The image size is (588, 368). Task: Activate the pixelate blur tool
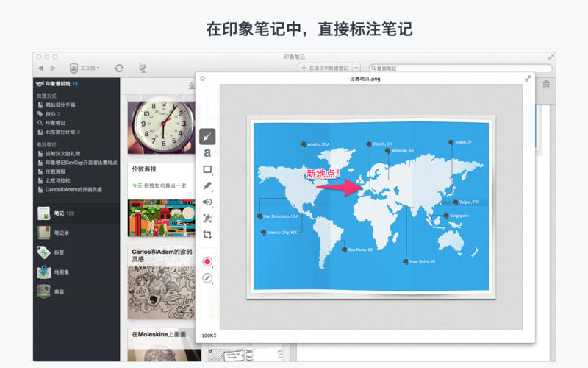pos(207,218)
